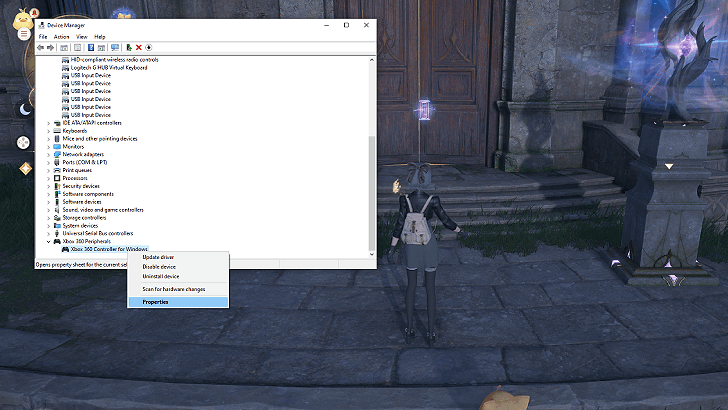Choose Scan for hardware changes

click(x=178, y=289)
